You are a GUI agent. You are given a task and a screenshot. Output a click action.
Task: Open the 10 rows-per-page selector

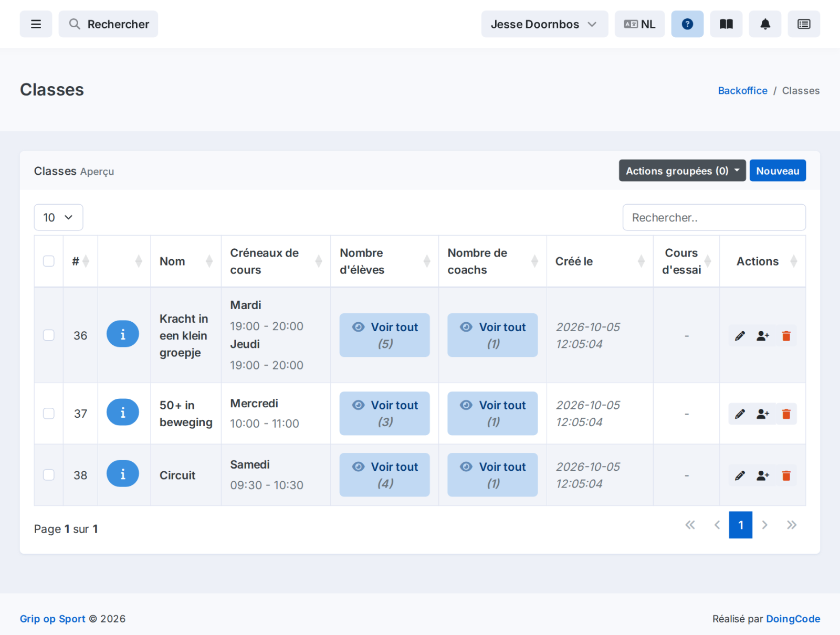click(x=58, y=217)
